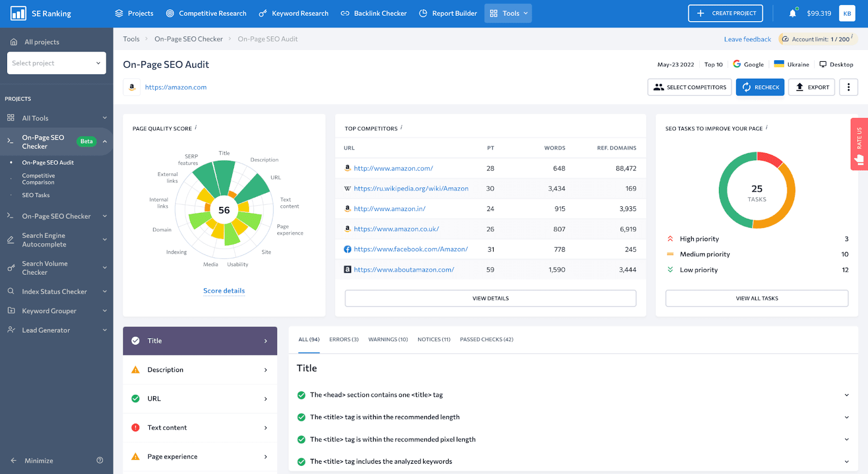Click the Amazon favicon next to URL
Image resolution: width=868 pixels, height=474 pixels.
tap(132, 87)
